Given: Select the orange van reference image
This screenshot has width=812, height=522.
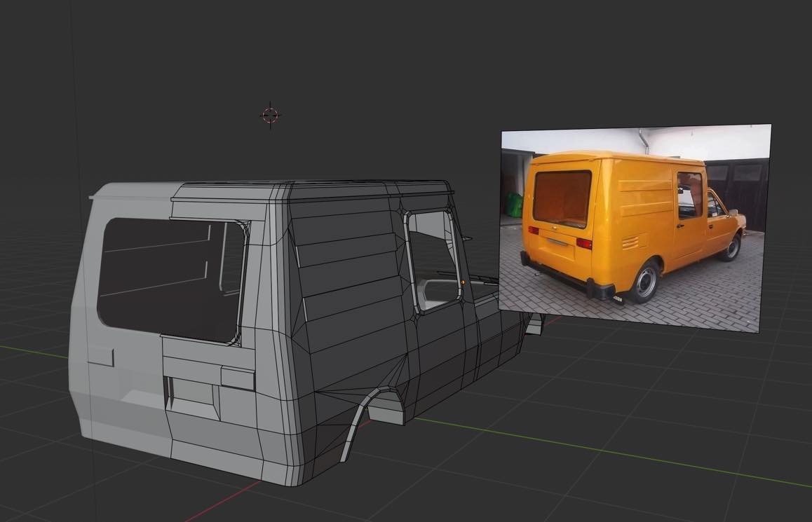Looking at the screenshot, I should tap(635, 228).
